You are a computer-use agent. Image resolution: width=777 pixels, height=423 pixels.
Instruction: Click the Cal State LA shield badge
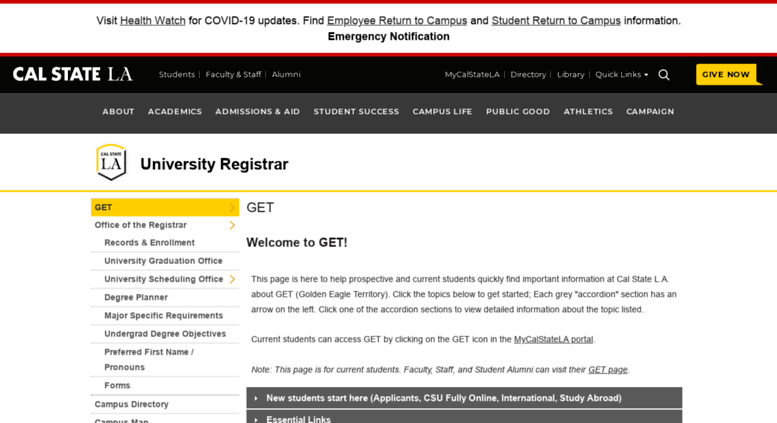coord(111,162)
